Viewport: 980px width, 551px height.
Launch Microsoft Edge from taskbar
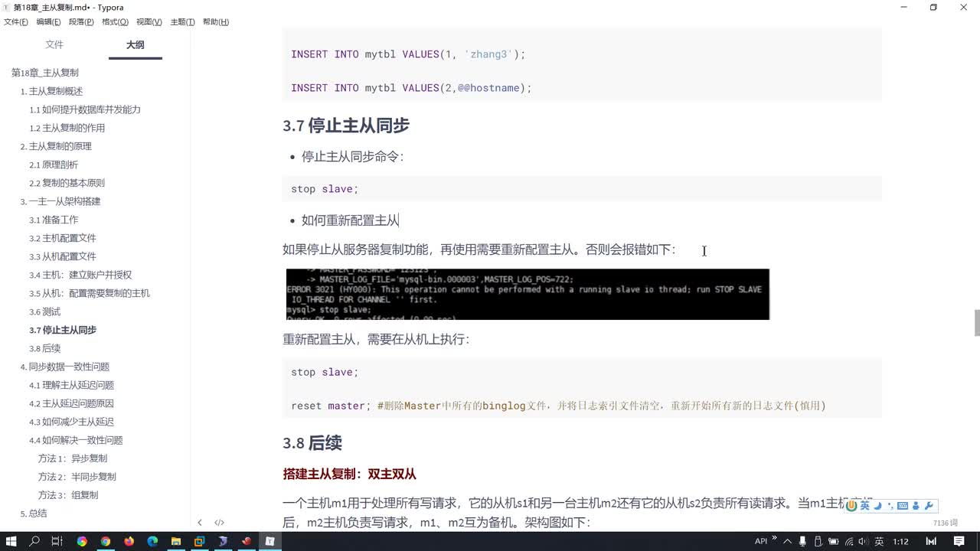[152, 541]
